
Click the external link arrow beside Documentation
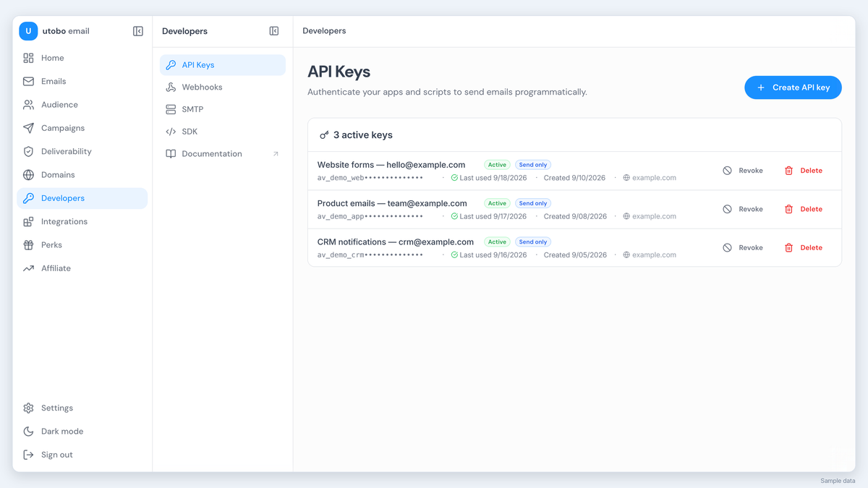(x=276, y=154)
